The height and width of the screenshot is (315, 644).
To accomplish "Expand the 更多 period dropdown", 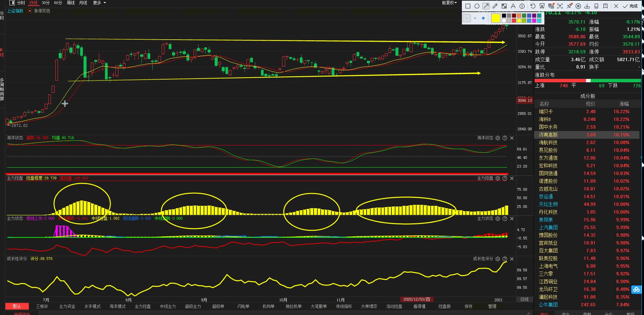I will [x=100, y=3].
